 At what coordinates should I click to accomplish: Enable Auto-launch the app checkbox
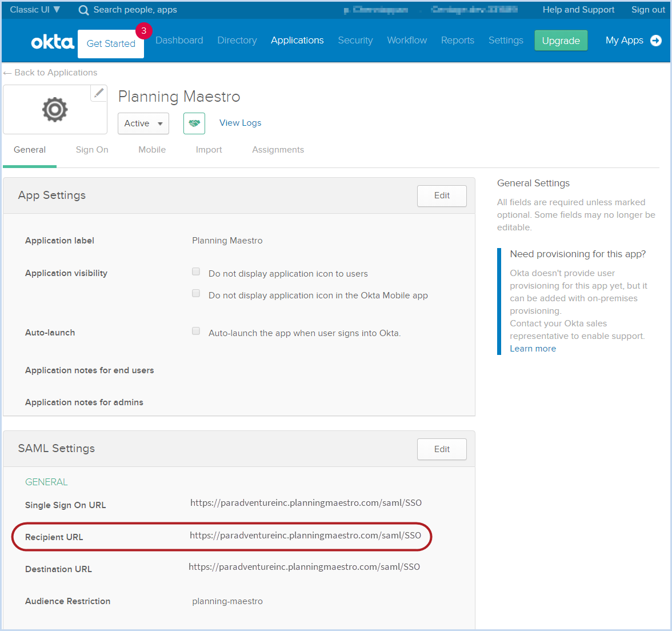[x=196, y=331]
